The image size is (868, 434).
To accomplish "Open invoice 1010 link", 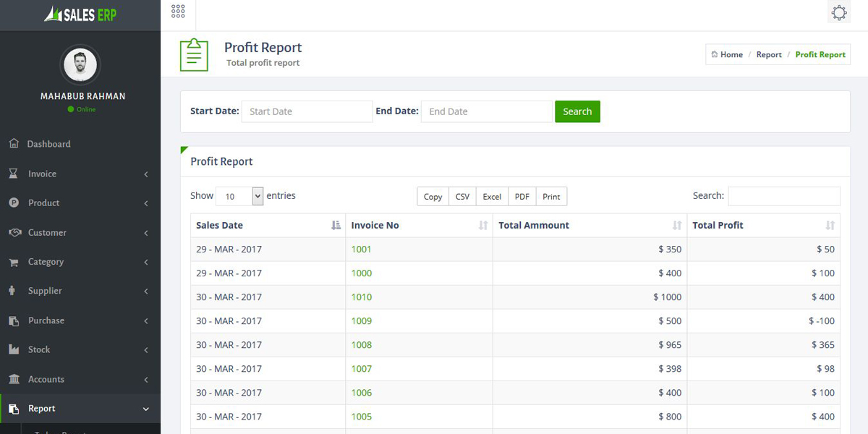I will click(x=362, y=297).
